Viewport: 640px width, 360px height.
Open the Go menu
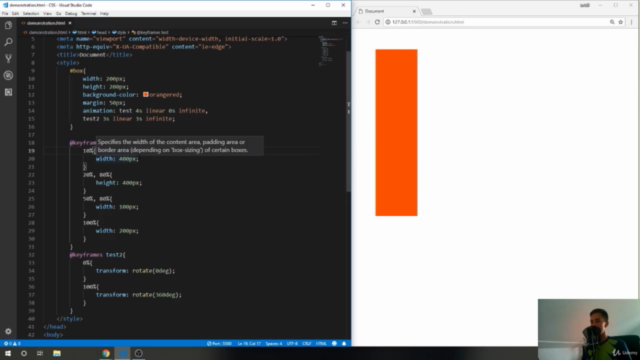point(58,13)
